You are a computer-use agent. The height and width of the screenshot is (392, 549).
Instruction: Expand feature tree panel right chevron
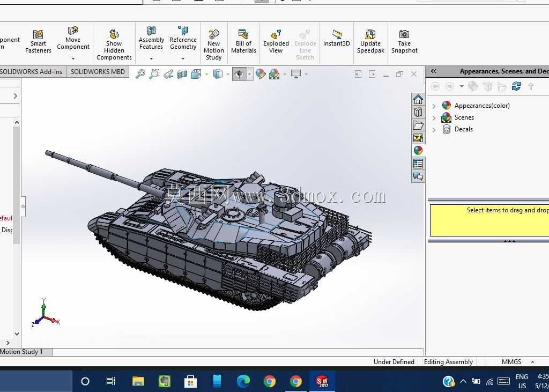coord(15,96)
